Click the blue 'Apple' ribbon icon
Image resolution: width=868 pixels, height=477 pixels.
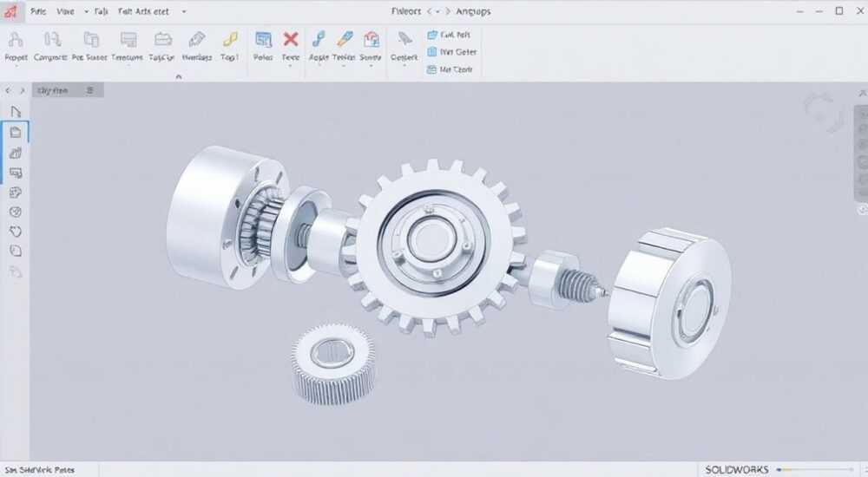319,39
